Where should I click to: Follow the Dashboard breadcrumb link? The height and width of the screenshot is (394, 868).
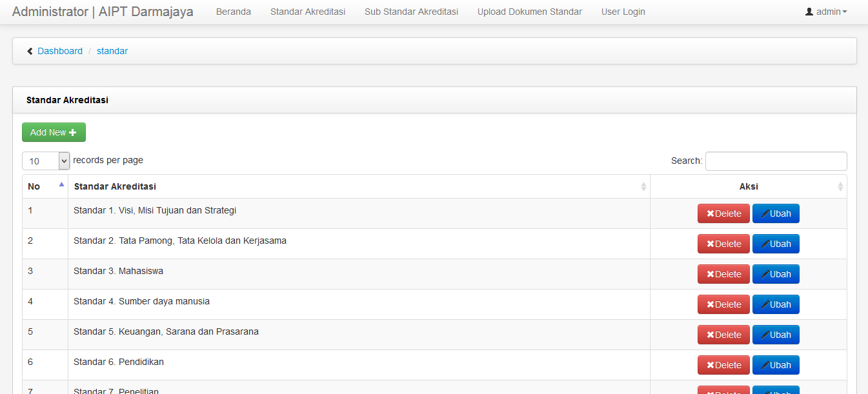(60, 51)
